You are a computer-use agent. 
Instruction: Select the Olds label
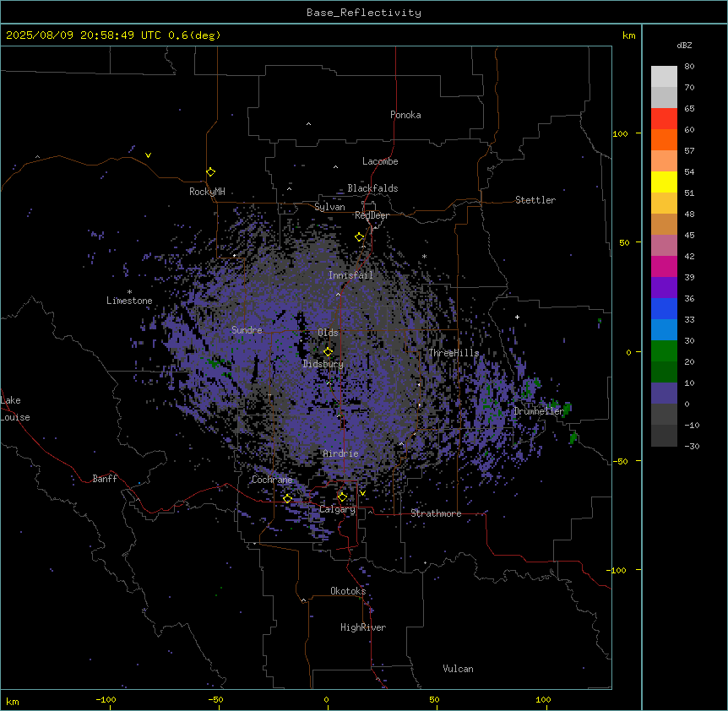click(328, 333)
